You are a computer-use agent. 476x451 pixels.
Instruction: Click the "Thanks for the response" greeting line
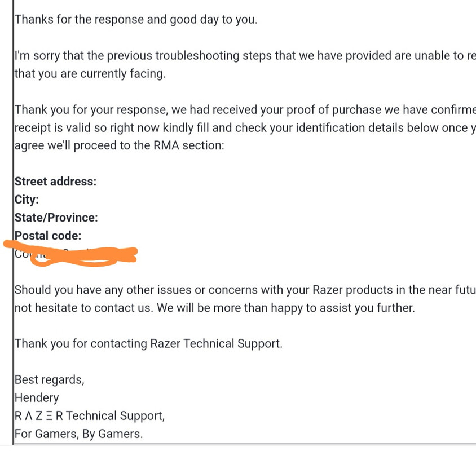click(136, 19)
